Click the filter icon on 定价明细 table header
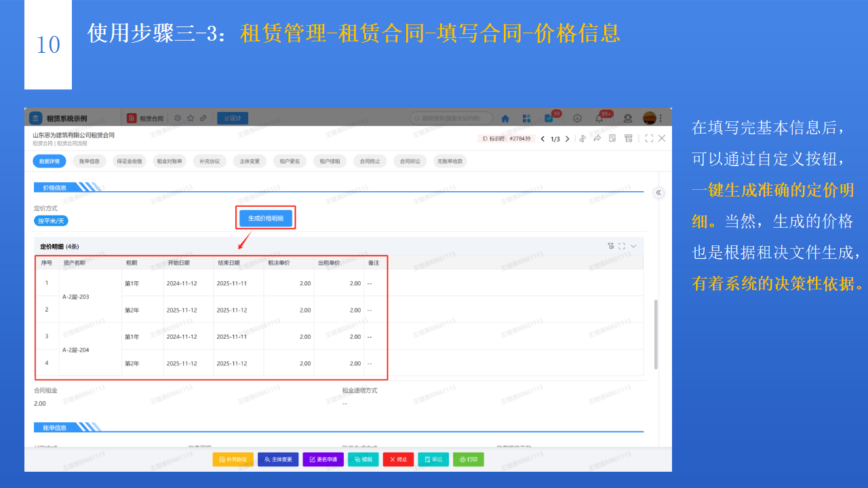This screenshot has height=488, width=868. [x=611, y=246]
